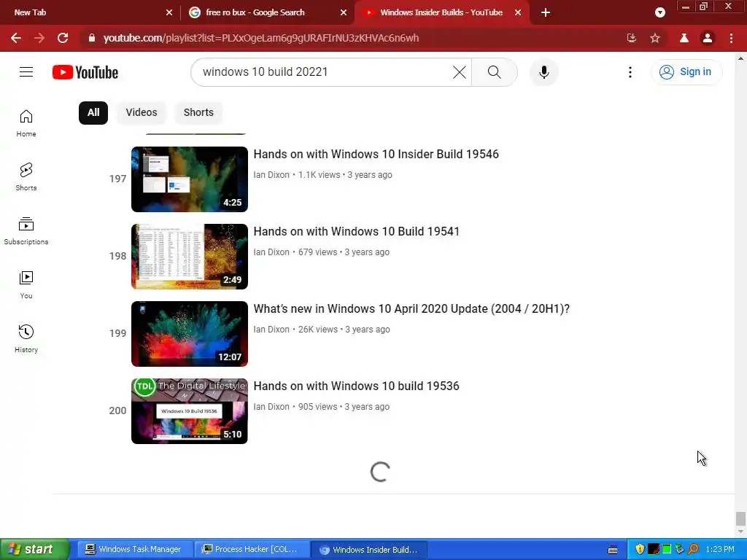Click the scrollbar up arrow
This screenshot has height=560, width=747.
point(740,58)
